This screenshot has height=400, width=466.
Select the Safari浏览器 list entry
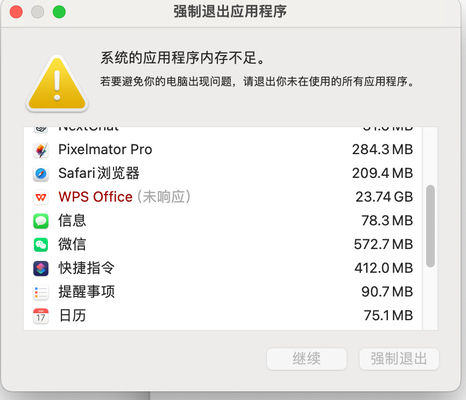(223, 173)
